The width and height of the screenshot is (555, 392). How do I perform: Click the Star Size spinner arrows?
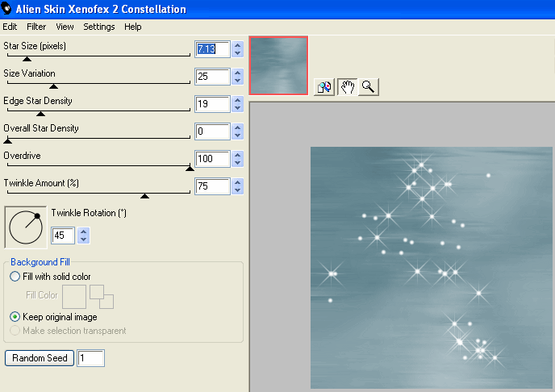[237, 49]
